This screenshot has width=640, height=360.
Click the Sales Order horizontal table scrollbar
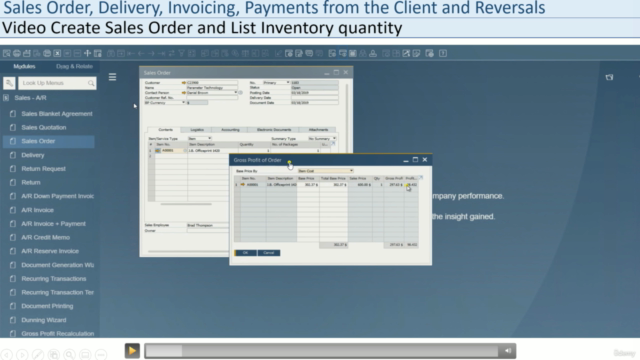click(x=186, y=204)
